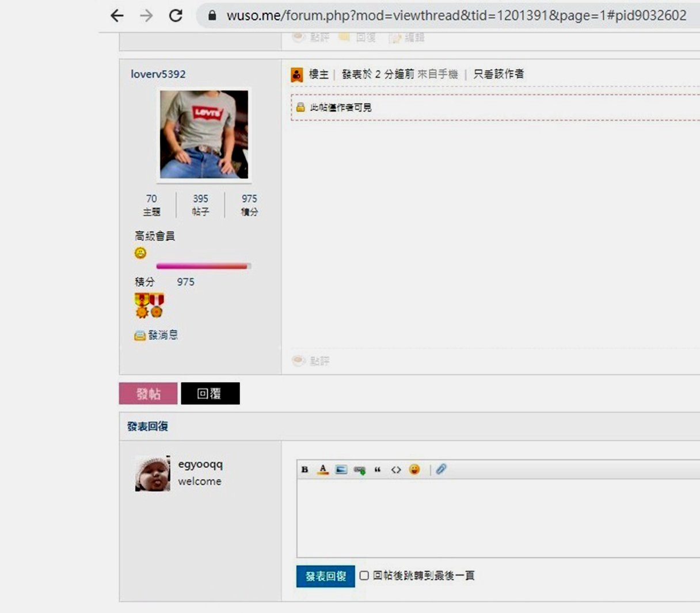
Task: Go back with browser back arrow
Action: (x=117, y=16)
